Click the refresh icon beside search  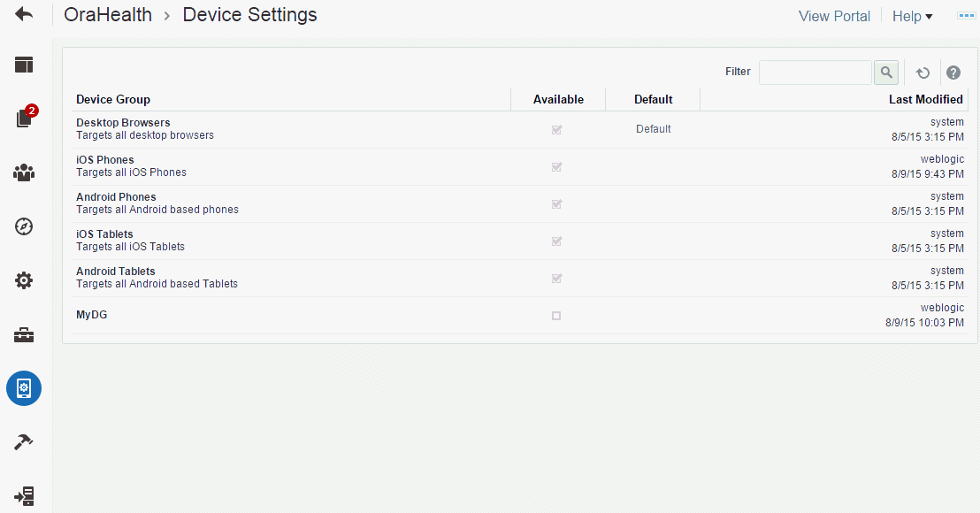coord(923,73)
